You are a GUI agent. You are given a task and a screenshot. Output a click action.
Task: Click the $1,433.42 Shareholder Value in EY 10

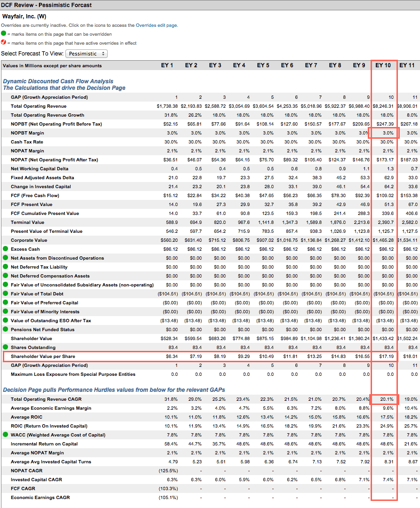383,338
